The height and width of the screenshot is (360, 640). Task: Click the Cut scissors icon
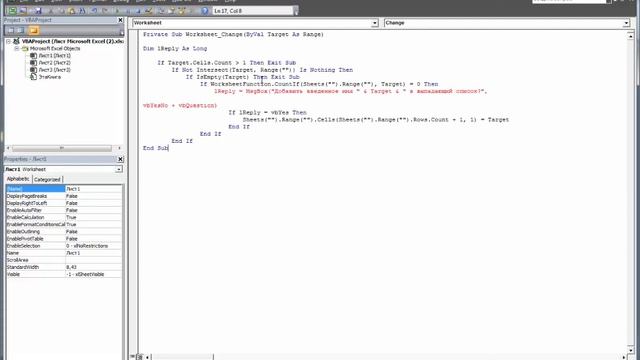pyautogui.click(x=51, y=11)
